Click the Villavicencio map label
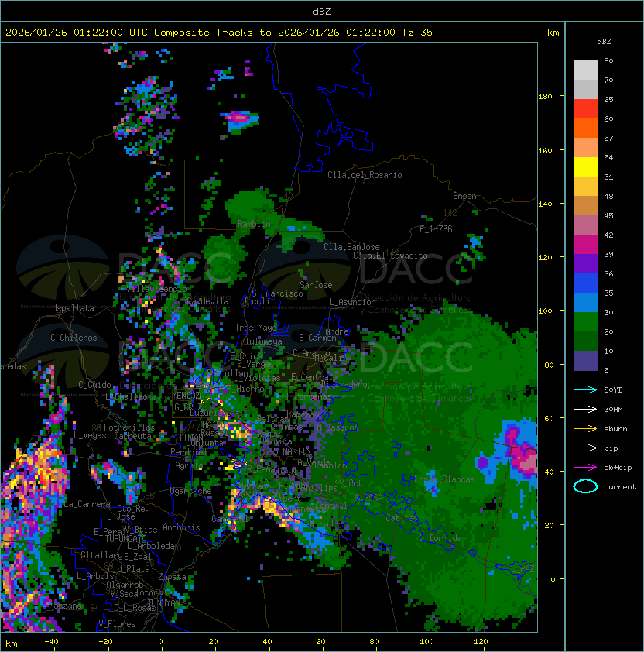 pos(157,288)
